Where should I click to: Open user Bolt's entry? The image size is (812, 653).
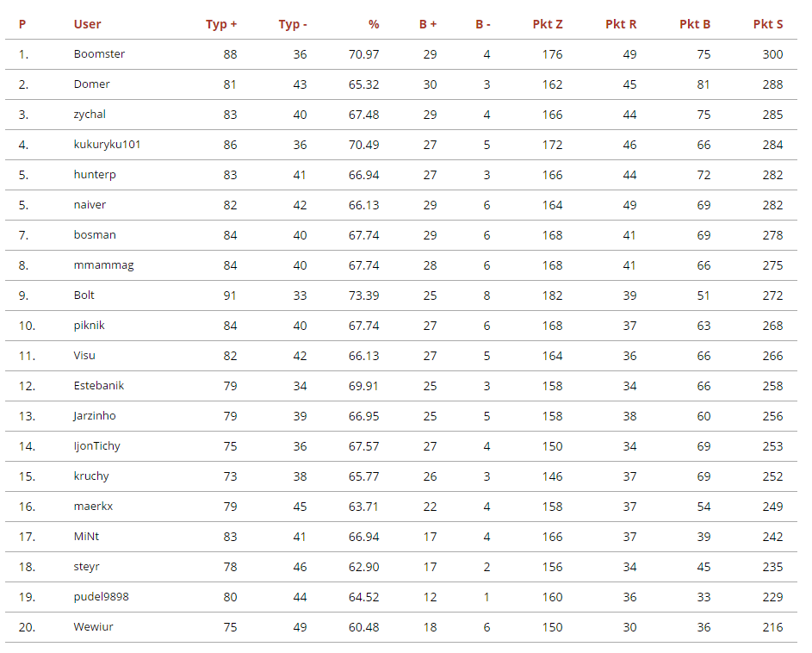click(84, 295)
